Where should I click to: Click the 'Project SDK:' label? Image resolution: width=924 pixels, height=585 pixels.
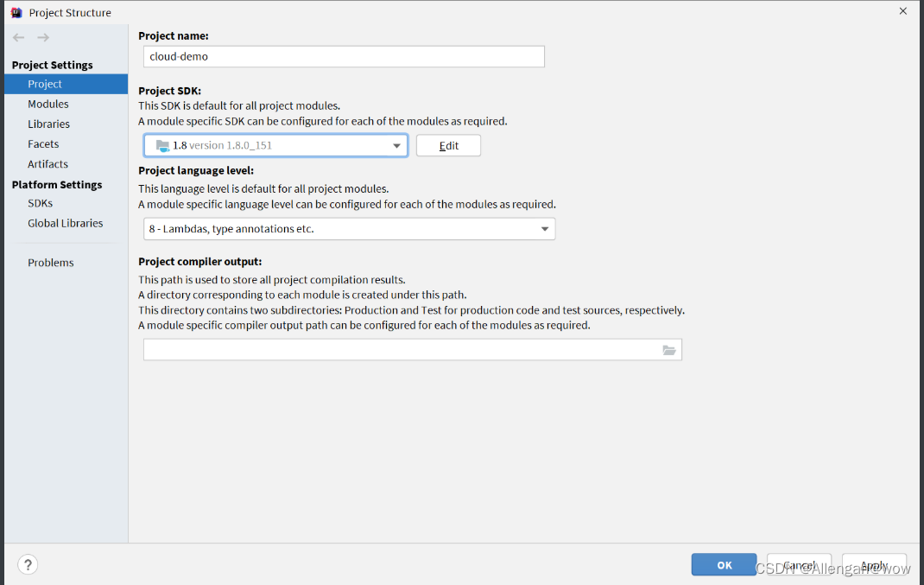coord(170,91)
